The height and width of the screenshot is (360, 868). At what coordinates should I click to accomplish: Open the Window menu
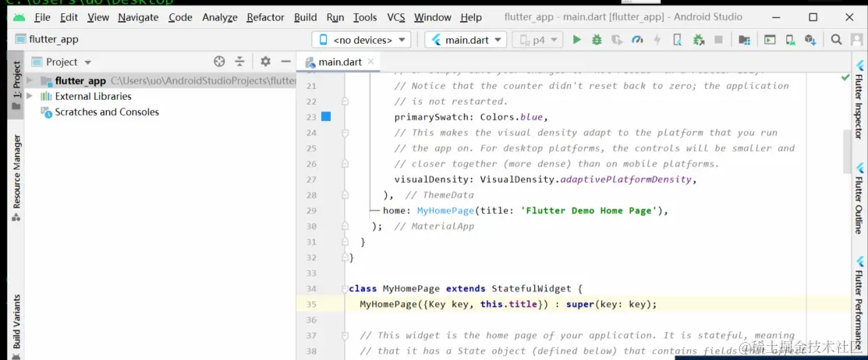tap(433, 17)
